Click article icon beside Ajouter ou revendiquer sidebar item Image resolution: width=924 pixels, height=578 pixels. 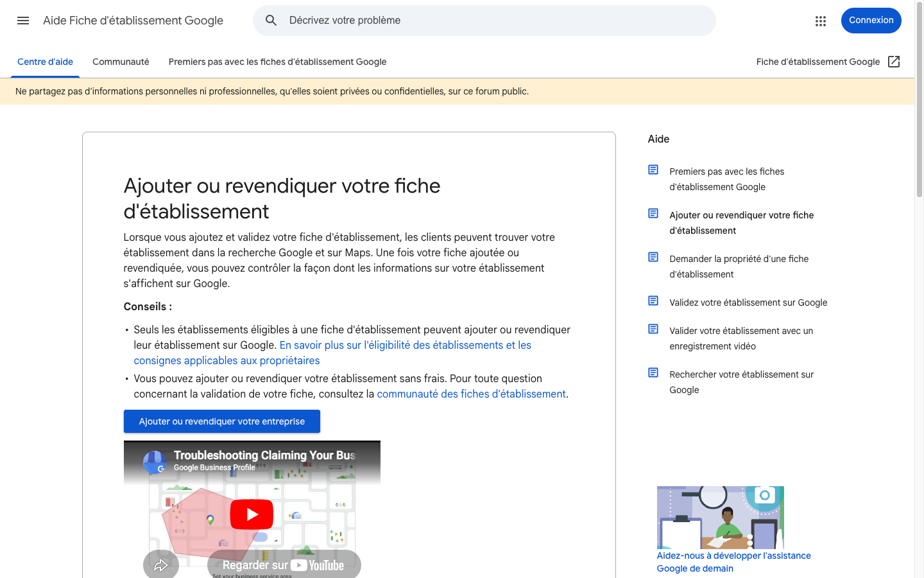(x=653, y=214)
